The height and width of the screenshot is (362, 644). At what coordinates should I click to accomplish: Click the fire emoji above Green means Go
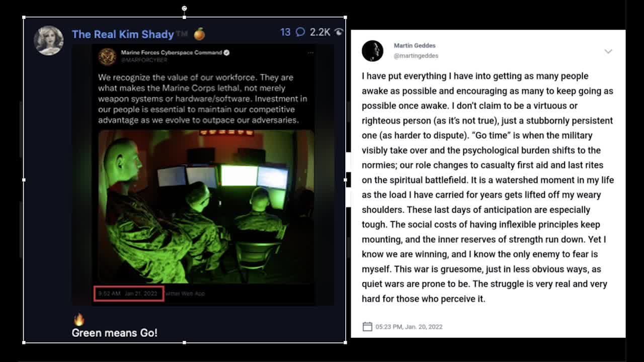(x=79, y=319)
